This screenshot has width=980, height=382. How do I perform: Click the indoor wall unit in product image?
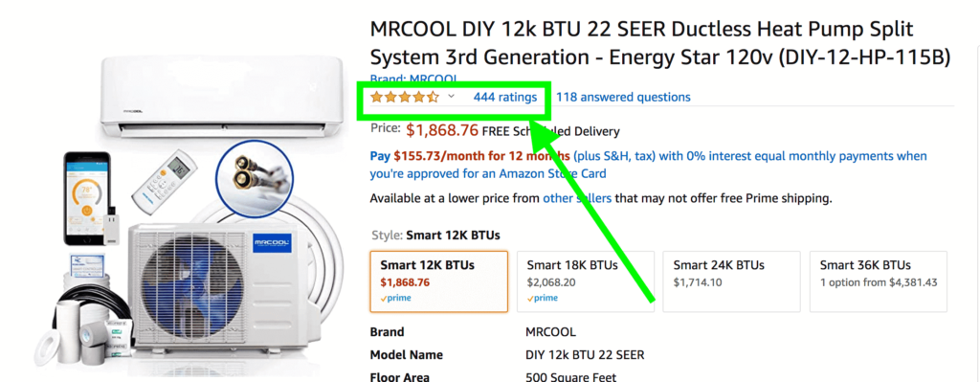[x=222, y=96]
